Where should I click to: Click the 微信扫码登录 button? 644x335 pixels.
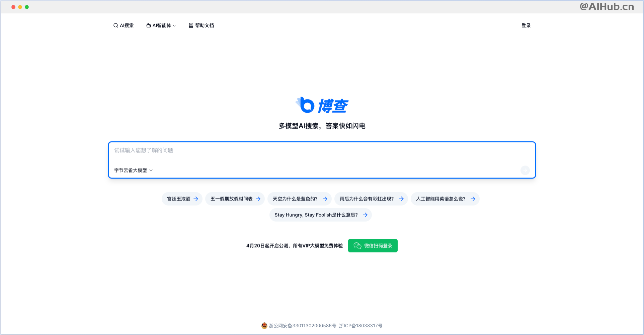373,246
